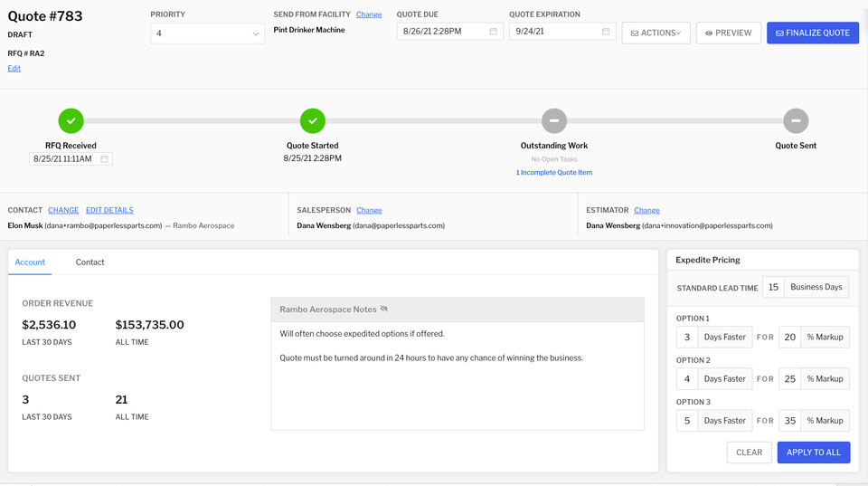Click the No Open Tasks text
Viewport: 868px width, 486px height.
point(554,159)
